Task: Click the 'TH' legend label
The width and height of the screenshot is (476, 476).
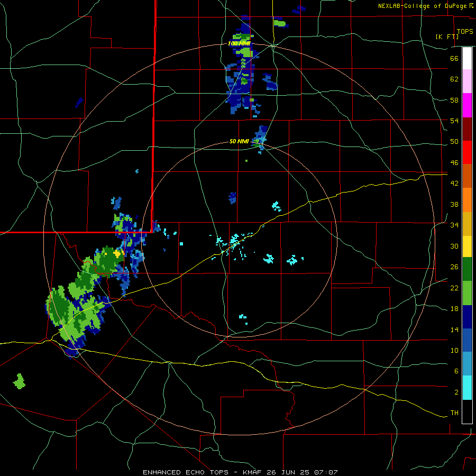Action: click(x=454, y=413)
